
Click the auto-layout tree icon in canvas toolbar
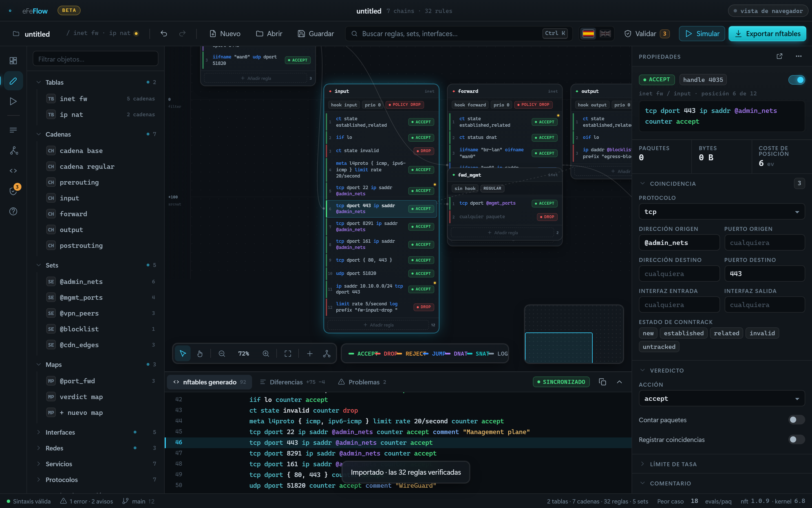327,353
